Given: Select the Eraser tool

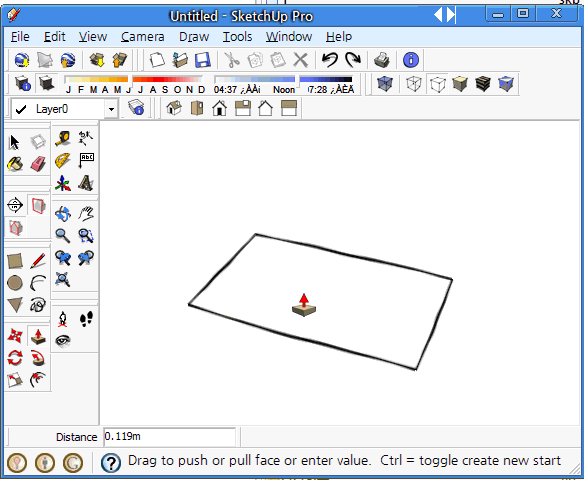Looking at the screenshot, I should (x=38, y=164).
